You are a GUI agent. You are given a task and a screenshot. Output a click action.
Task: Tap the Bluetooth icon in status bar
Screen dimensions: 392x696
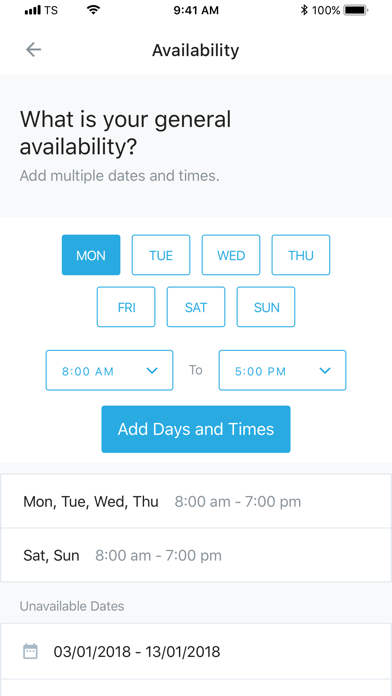304,10
